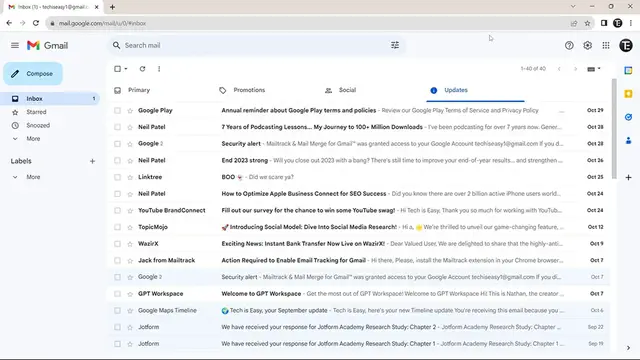Compose a new email
This screenshot has height=360, width=640.
pyautogui.click(x=33, y=74)
